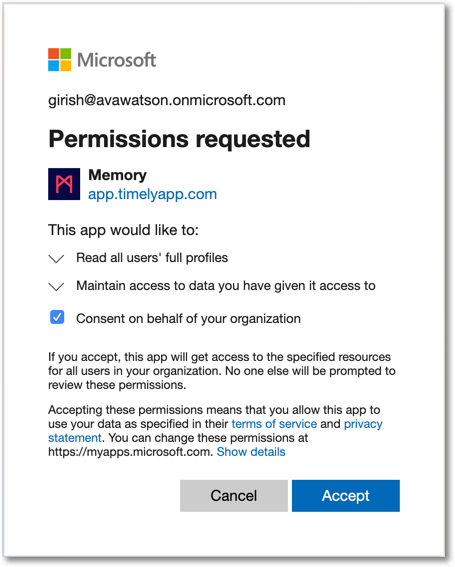Click the Memory app icon
The image size is (455, 567).
tap(64, 184)
